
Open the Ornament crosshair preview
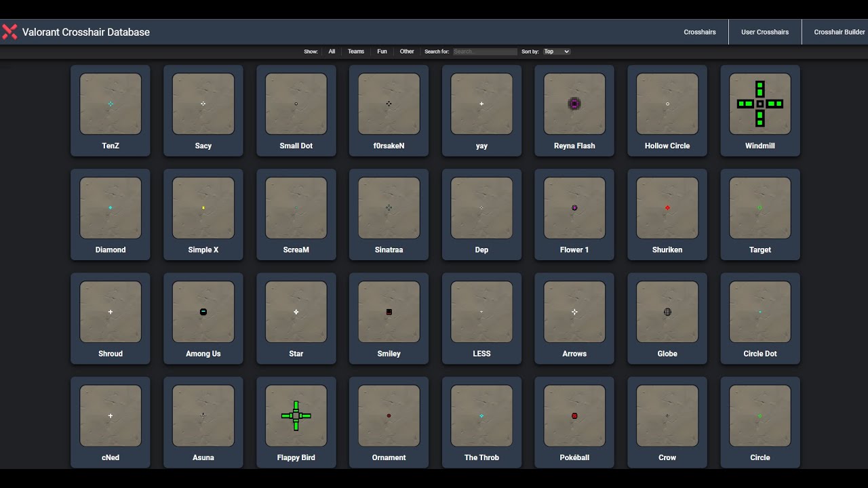click(x=389, y=415)
